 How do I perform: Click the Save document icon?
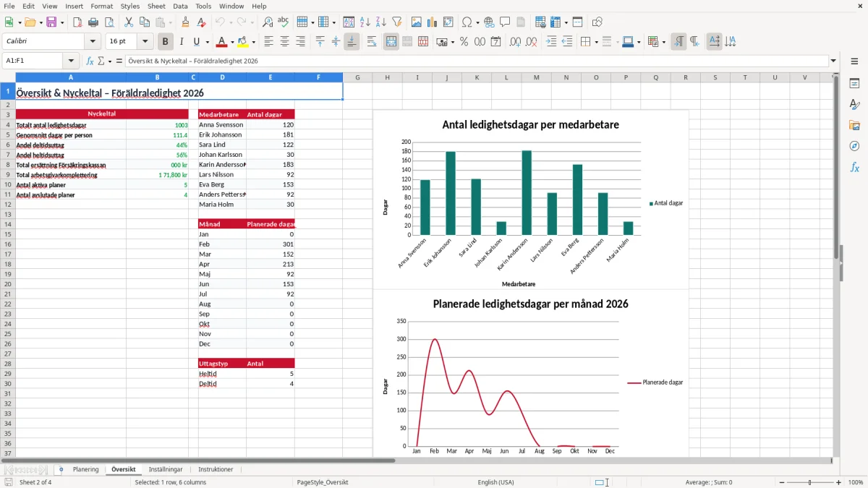point(51,22)
